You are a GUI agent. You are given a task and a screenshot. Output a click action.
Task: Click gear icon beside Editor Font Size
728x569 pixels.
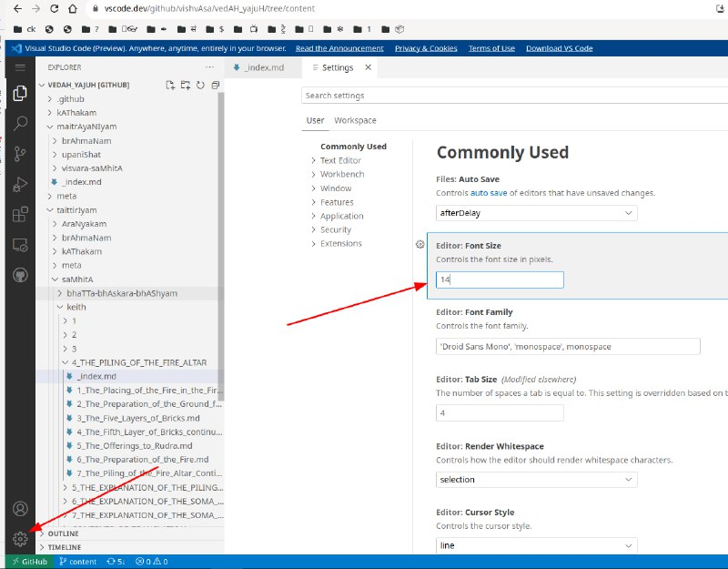(420, 244)
